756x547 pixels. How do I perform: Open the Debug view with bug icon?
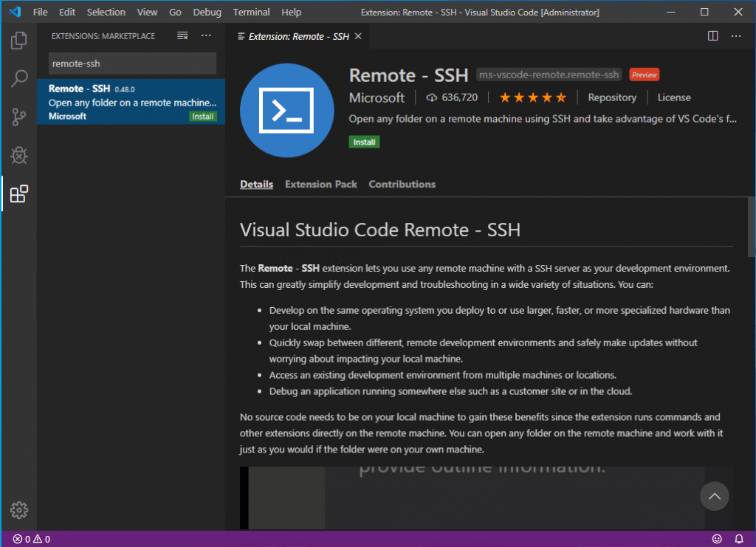click(18, 155)
